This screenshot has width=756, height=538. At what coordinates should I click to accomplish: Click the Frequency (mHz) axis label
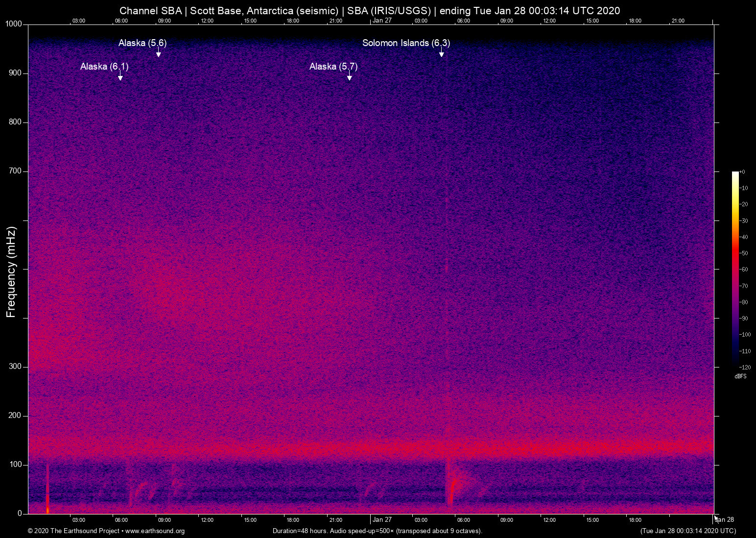tap(11, 272)
